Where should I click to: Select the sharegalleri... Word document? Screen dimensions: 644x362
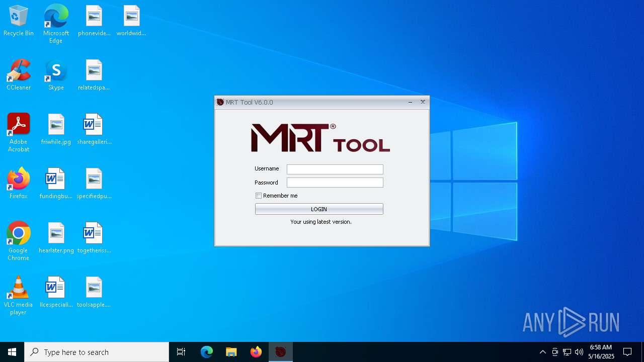(x=94, y=130)
